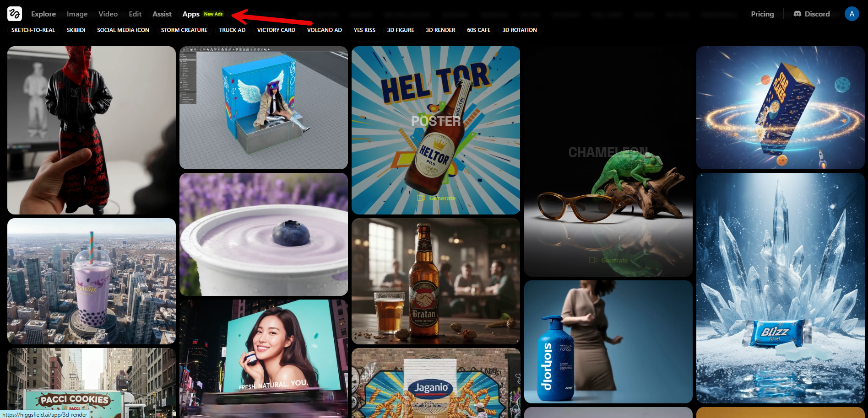868x418 pixels.
Task: Click Generate on the Heltor beer poster
Action: point(442,198)
